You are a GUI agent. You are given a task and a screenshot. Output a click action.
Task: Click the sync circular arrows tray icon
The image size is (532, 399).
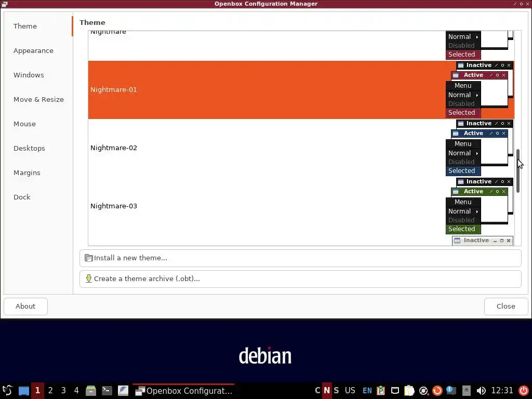[423, 391]
